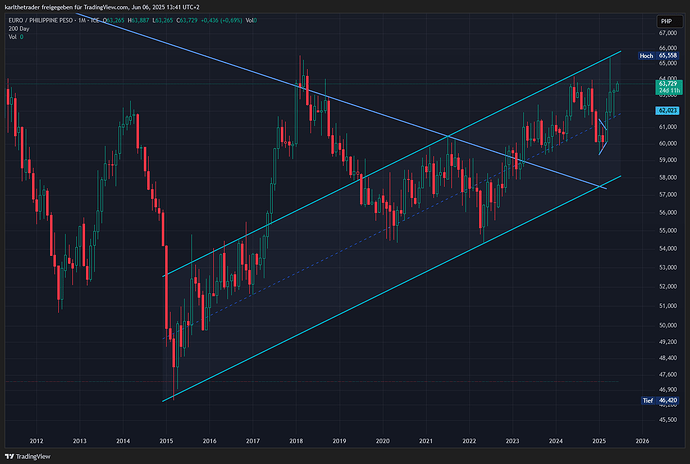
Task: Click the 67,000 level on the price axis
Action: click(668, 33)
